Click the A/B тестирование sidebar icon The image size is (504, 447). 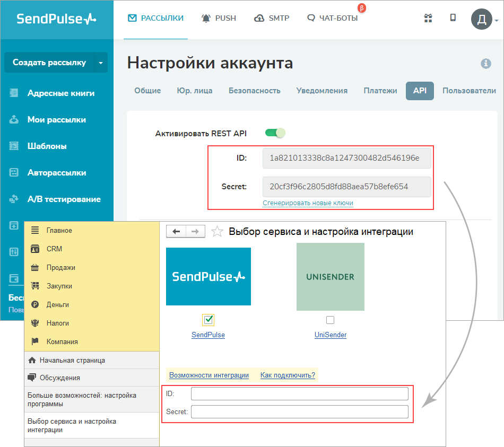click(14, 199)
